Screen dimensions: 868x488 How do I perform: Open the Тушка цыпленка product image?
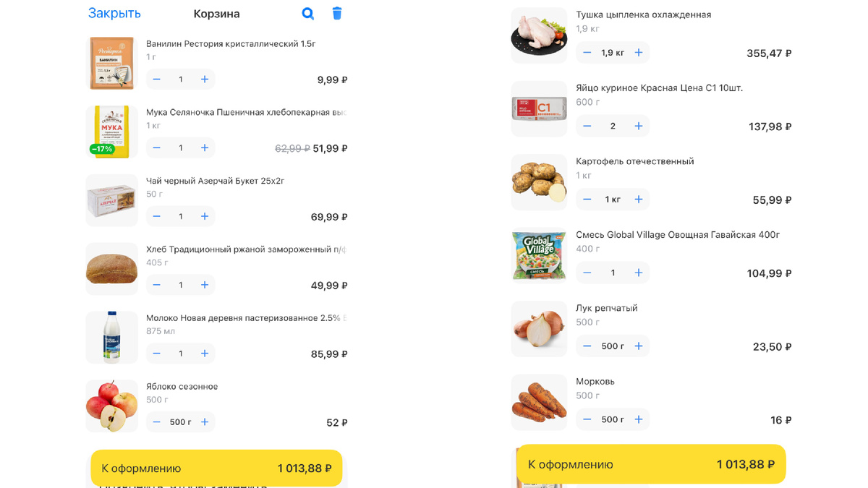(x=539, y=34)
